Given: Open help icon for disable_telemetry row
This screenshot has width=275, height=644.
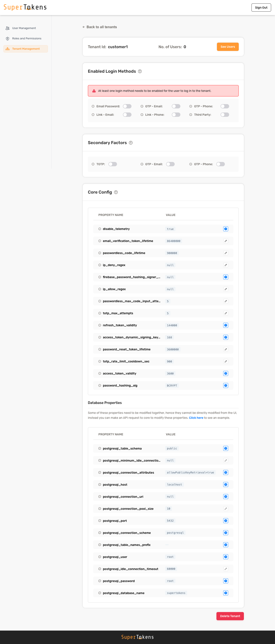Looking at the screenshot, I should (x=226, y=229).
